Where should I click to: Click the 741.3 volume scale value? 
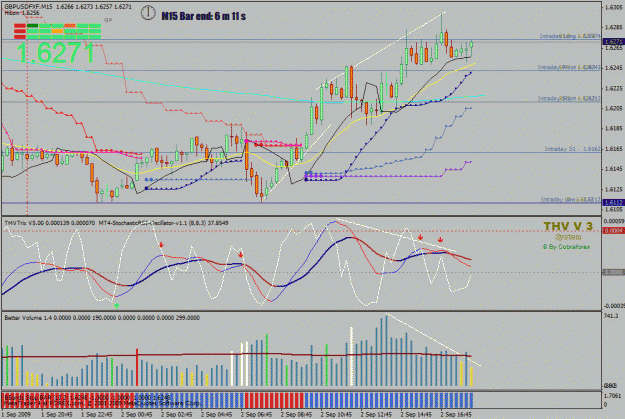611,316
